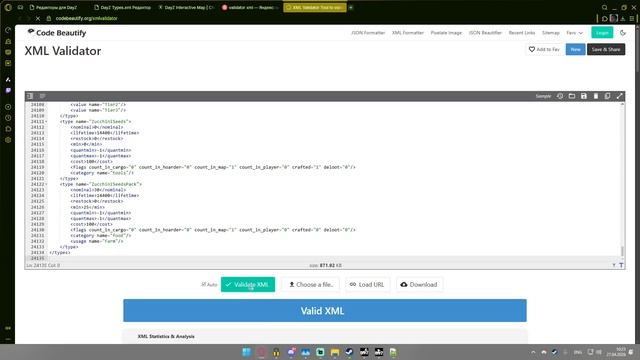Viewport: 640px width, 360px height.
Task: Collapse the type fold arrow at line 24122
Action: 46,184
